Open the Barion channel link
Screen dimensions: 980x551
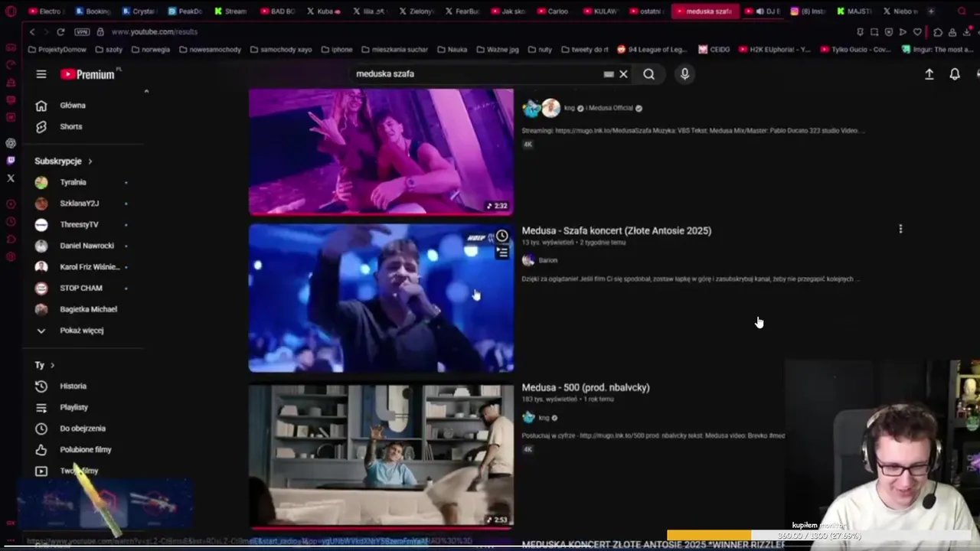tap(547, 260)
